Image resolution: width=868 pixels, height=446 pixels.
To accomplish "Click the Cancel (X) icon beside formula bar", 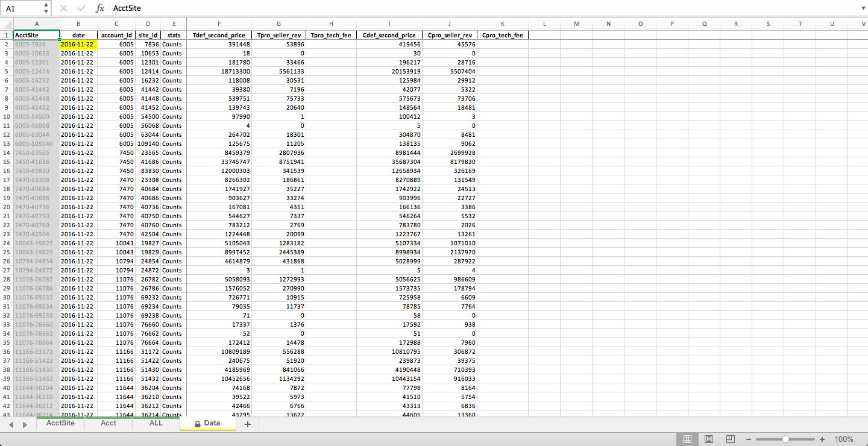I will [x=64, y=8].
